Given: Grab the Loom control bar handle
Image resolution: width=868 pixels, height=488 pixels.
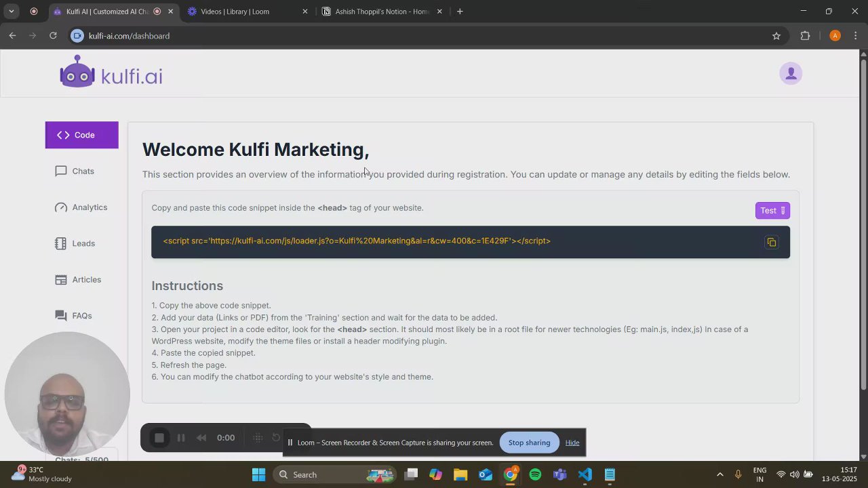Looking at the screenshot, I should pyautogui.click(x=258, y=438).
